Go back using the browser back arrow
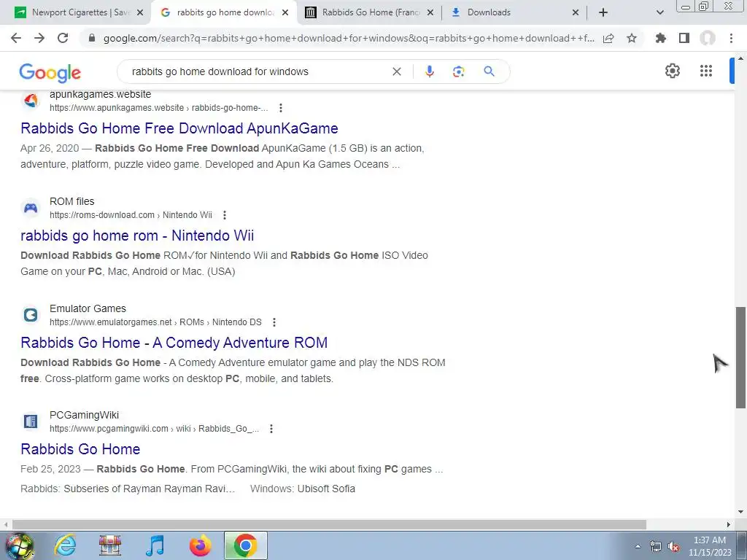Image resolution: width=747 pixels, height=560 pixels. tap(16, 38)
